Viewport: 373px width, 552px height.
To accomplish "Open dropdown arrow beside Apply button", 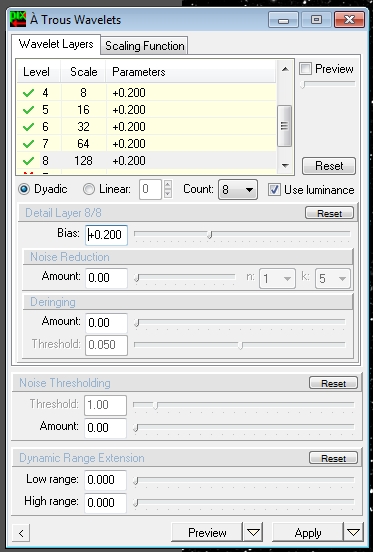I will [353, 532].
